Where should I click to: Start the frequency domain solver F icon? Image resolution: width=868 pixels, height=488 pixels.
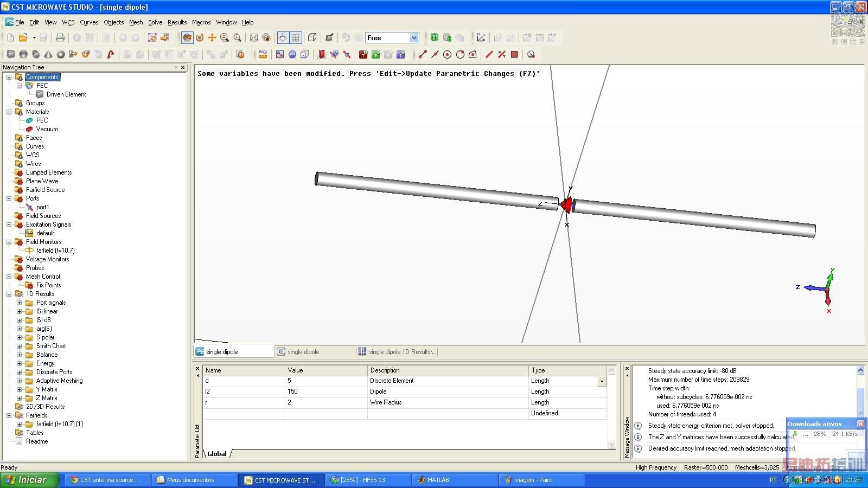point(376,54)
